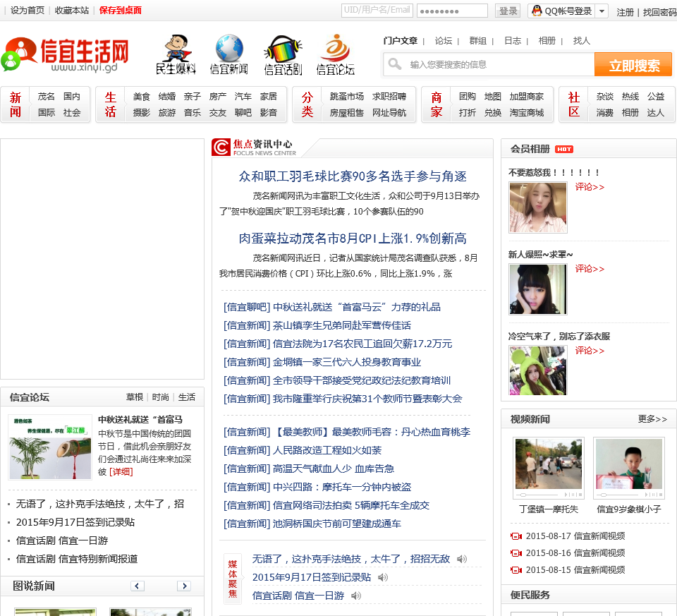This screenshot has height=616, width=677.
Task: Open headline 众和职工羽毛球比赛90多名选手参与角逐
Action: 353,176
